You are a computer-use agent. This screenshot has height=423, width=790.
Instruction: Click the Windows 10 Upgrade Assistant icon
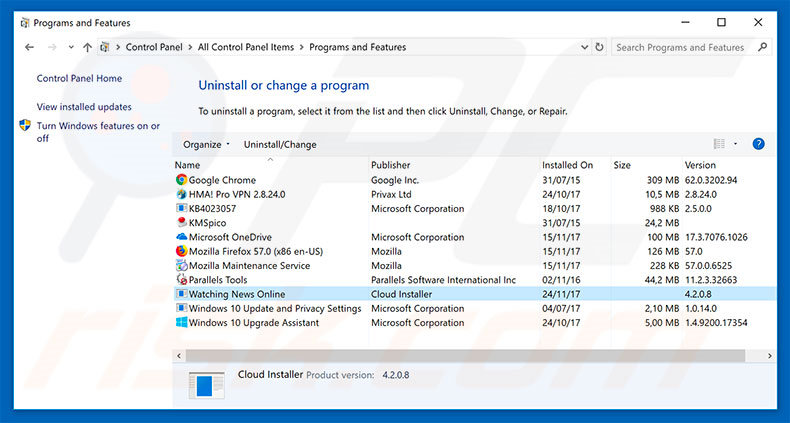tap(181, 323)
